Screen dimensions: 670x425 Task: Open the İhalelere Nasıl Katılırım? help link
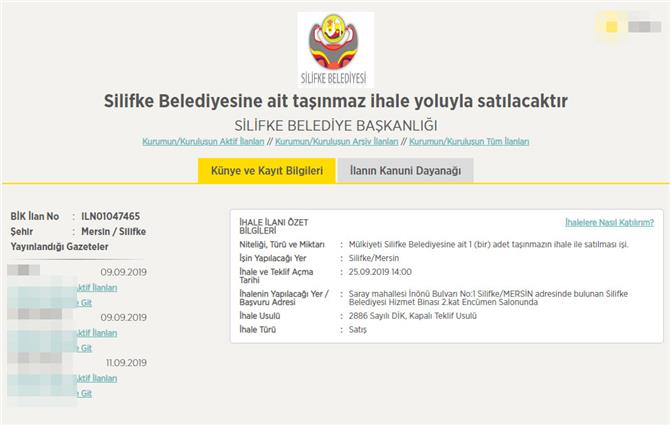pyautogui.click(x=609, y=222)
